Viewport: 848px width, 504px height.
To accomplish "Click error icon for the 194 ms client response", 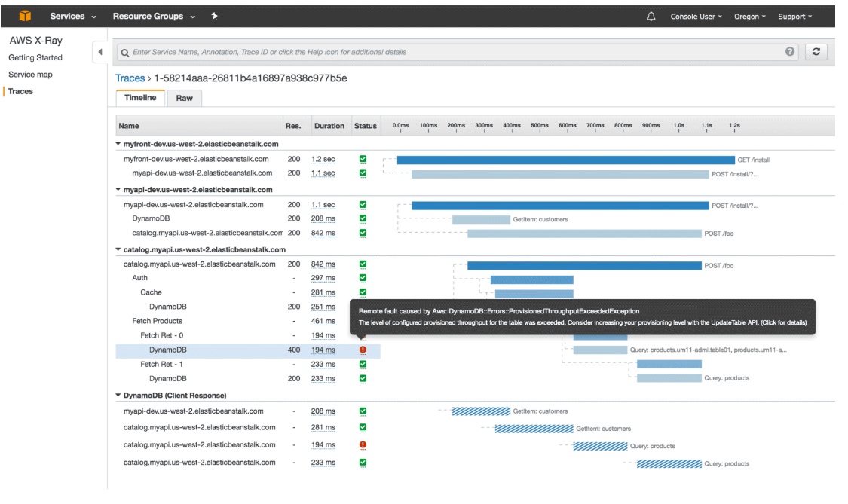I will point(363,445).
